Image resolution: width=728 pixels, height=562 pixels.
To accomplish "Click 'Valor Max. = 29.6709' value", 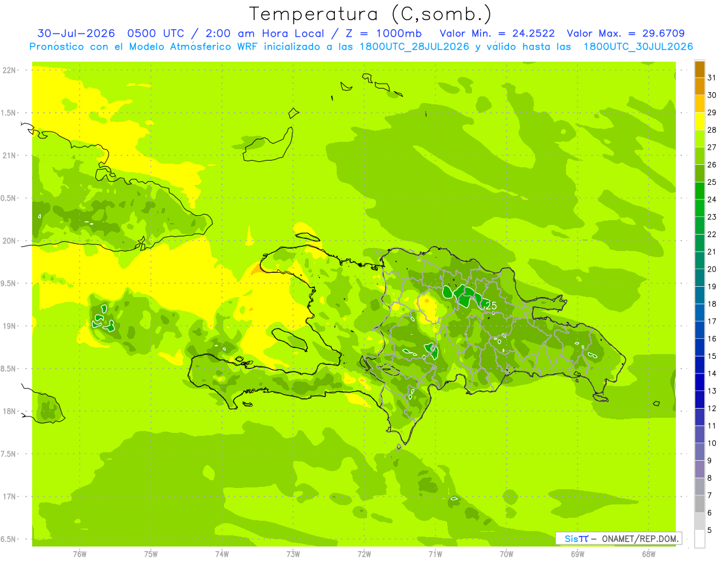I will point(626,33).
